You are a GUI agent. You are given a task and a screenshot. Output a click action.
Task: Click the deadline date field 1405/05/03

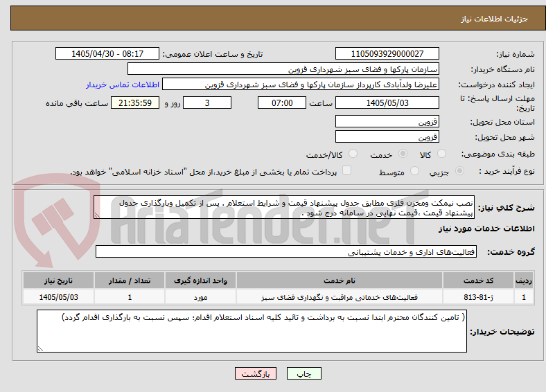coord(387,103)
